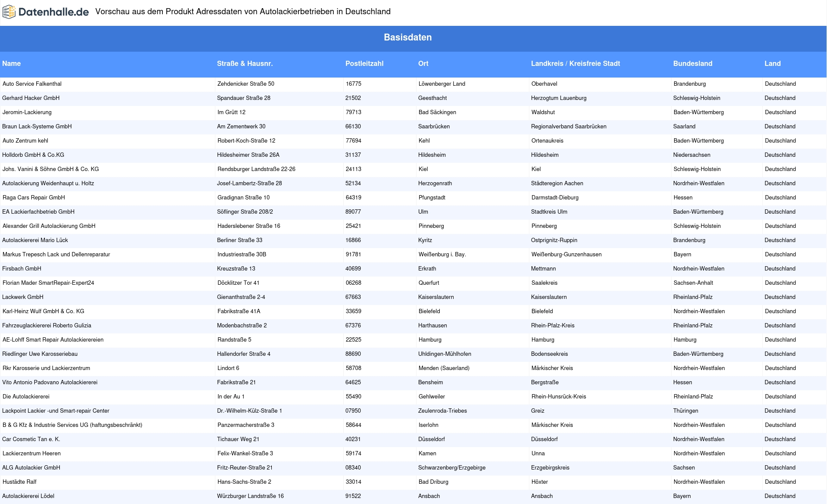Select the town Uhldingen-Mühlhofen
Image resolution: width=827 pixels, height=504 pixels.
[445, 354]
